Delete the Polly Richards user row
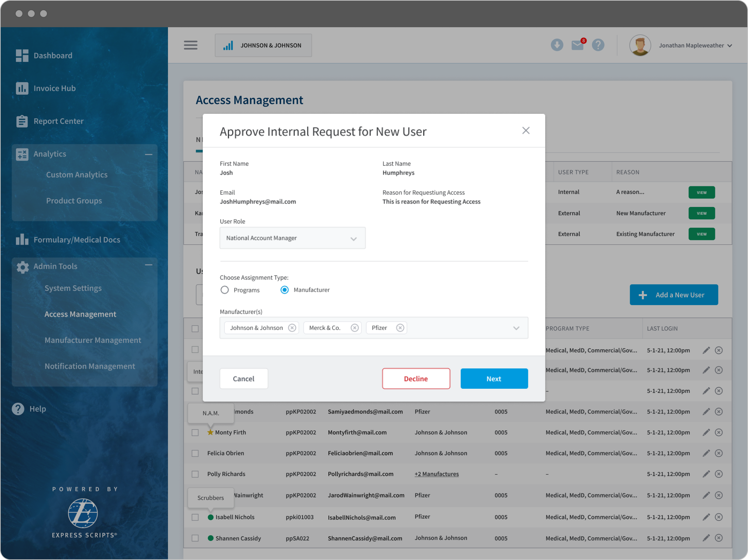The width and height of the screenshot is (748, 560). 719,474
